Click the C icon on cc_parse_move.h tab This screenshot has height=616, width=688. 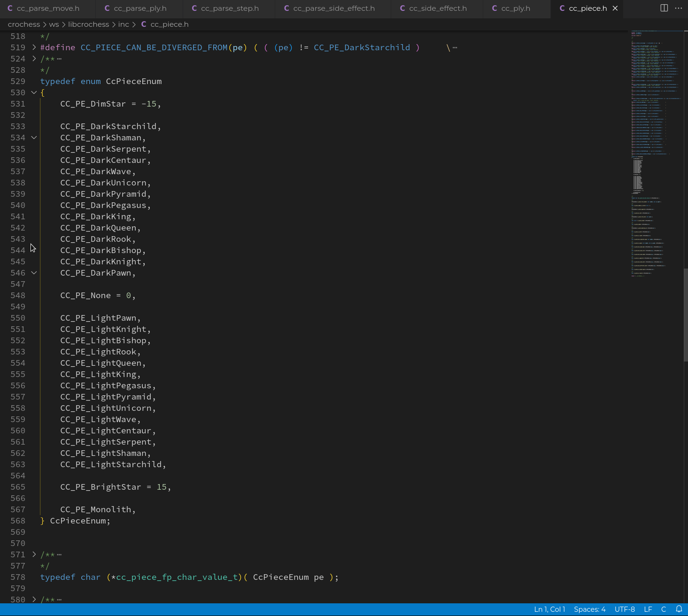tap(10, 8)
